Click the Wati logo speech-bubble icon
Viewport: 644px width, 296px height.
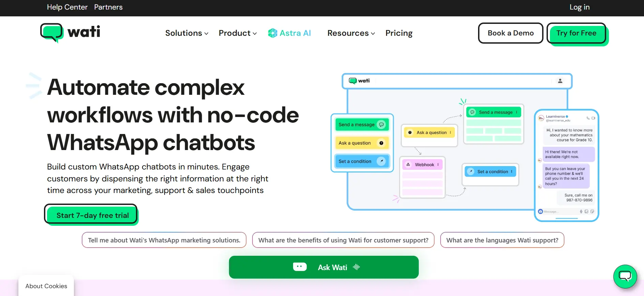click(x=52, y=33)
